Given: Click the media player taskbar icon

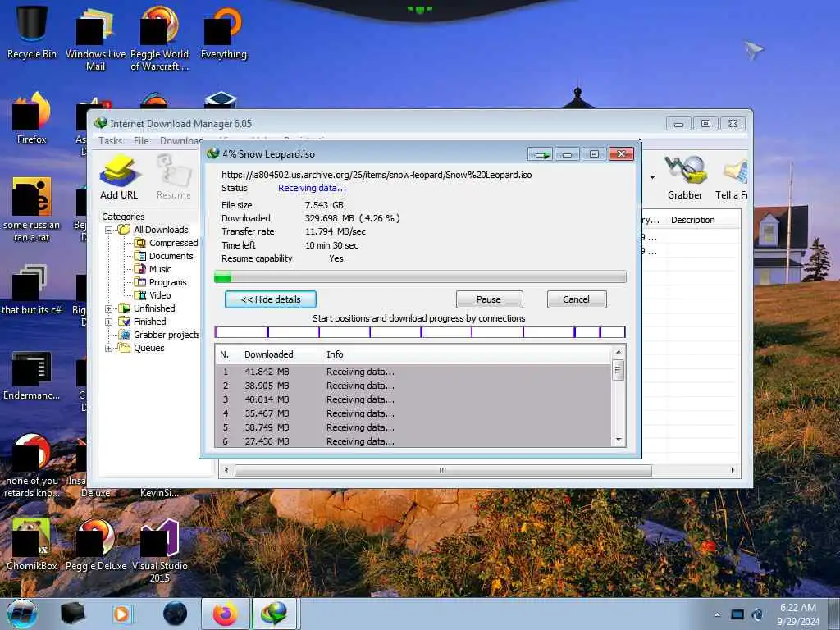Looking at the screenshot, I should point(123,614).
